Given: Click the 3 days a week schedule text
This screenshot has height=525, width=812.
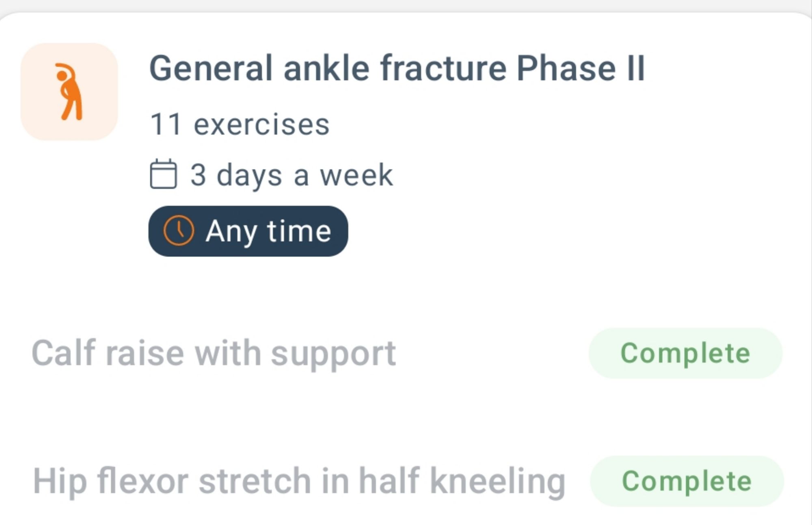Looking at the screenshot, I should click(292, 175).
